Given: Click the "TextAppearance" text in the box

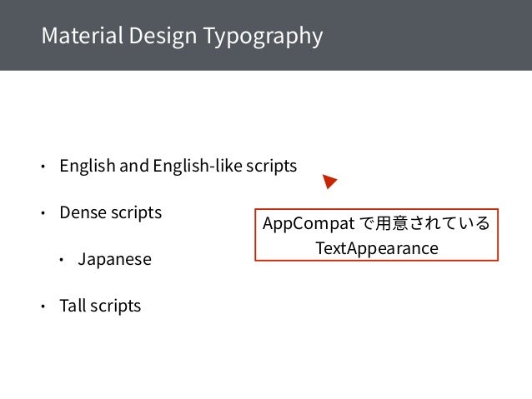Looking at the screenshot, I should click(377, 248).
